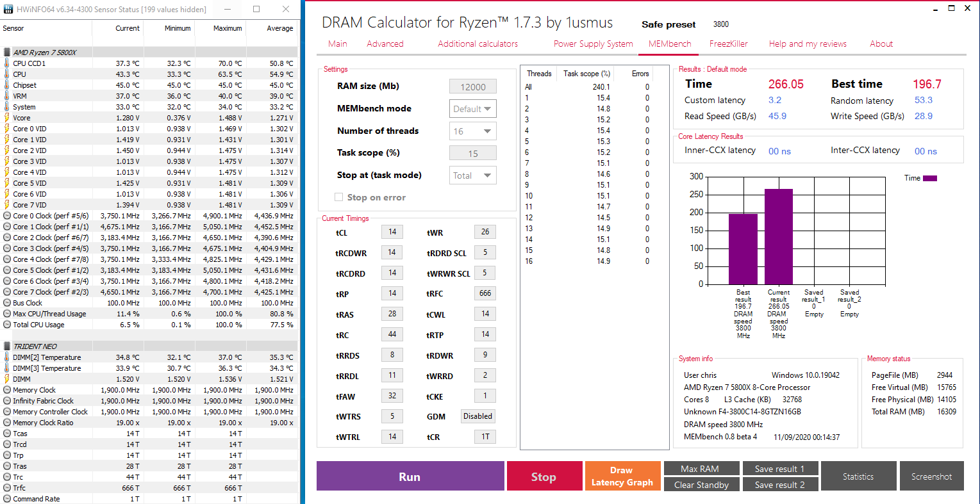Click the clock icon beside Memory Clock Ratio
This screenshot has height=504, width=980.
[x=7, y=423]
